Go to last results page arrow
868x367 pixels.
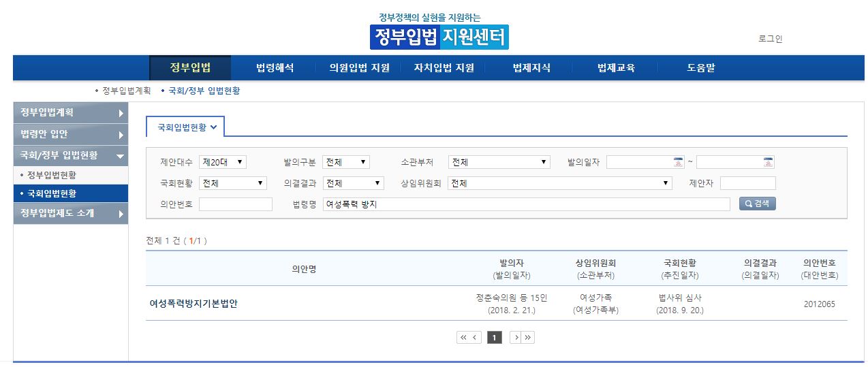tap(528, 337)
